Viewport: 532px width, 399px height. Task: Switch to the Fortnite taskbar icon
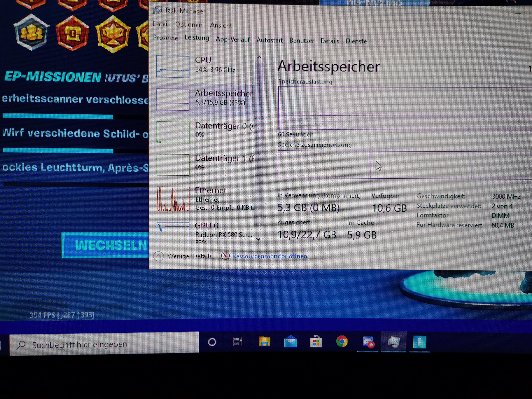pos(419,342)
